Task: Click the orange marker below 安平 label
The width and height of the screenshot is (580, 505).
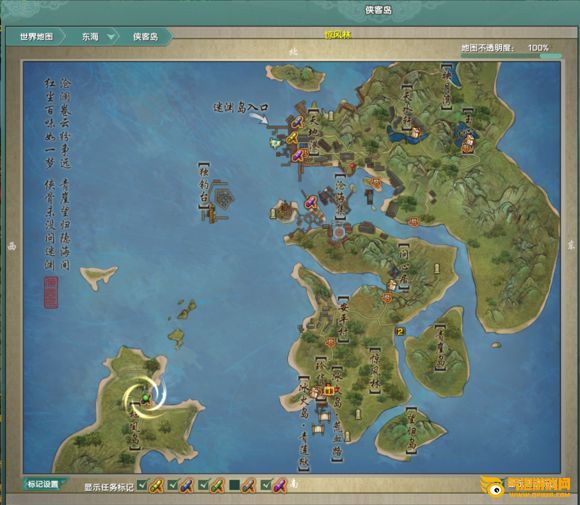Action: pos(330,342)
